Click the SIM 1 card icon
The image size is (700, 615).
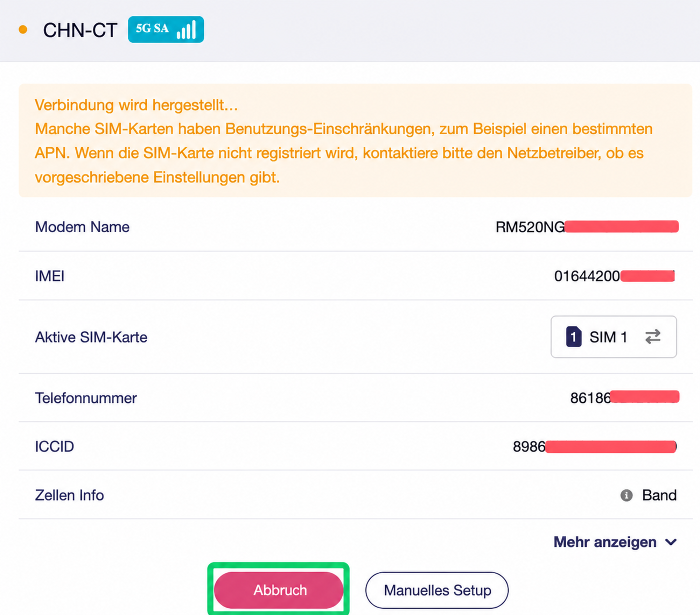point(574,337)
